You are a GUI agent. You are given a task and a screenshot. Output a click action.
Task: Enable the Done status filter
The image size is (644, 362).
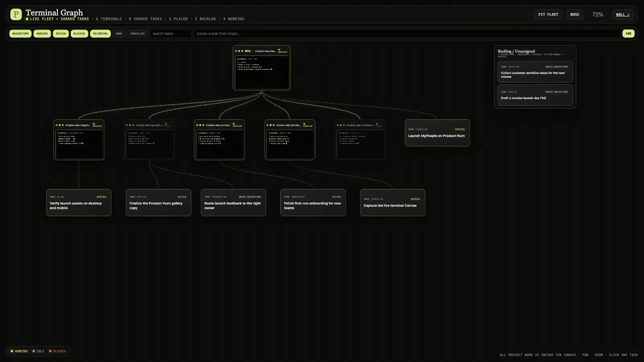(x=119, y=34)
